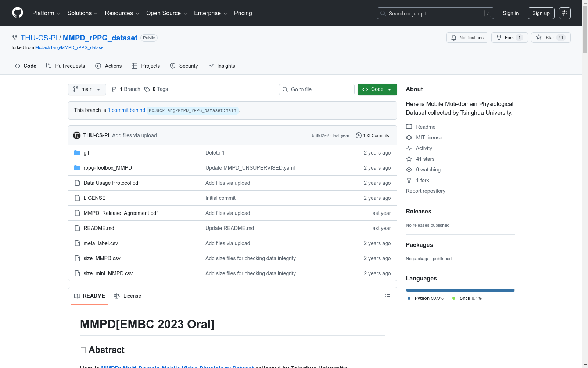The height and width of the screenshot is (368, 588).
Task: Open the green Code dropdown button
Action: 377,89
